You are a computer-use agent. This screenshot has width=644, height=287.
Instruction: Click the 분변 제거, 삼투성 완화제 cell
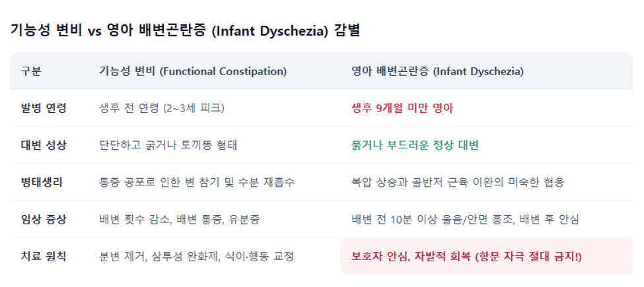(x=197, y=257)
